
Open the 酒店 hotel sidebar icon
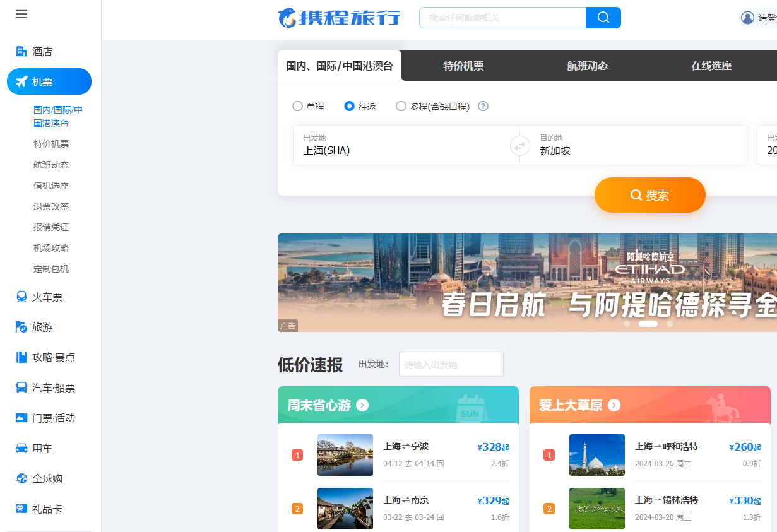tap(21, 52)
